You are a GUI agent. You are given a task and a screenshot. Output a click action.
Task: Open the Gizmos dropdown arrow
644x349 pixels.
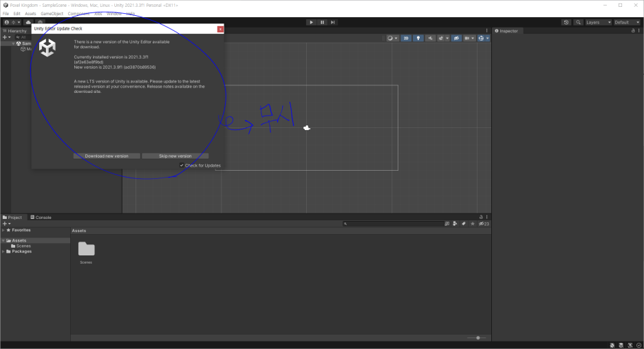[x=488, y=39]
